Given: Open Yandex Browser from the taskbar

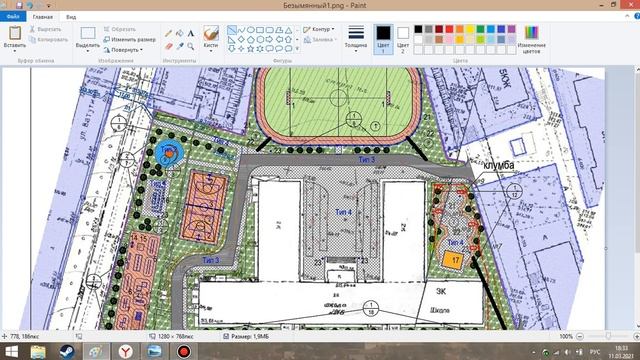Looking at the screenshot, I should point(126,351).
